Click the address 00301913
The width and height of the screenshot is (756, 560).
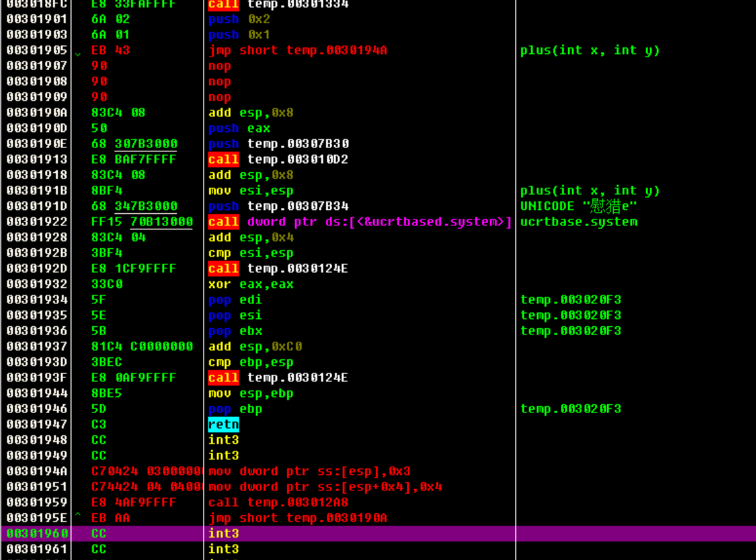(36, 159)
